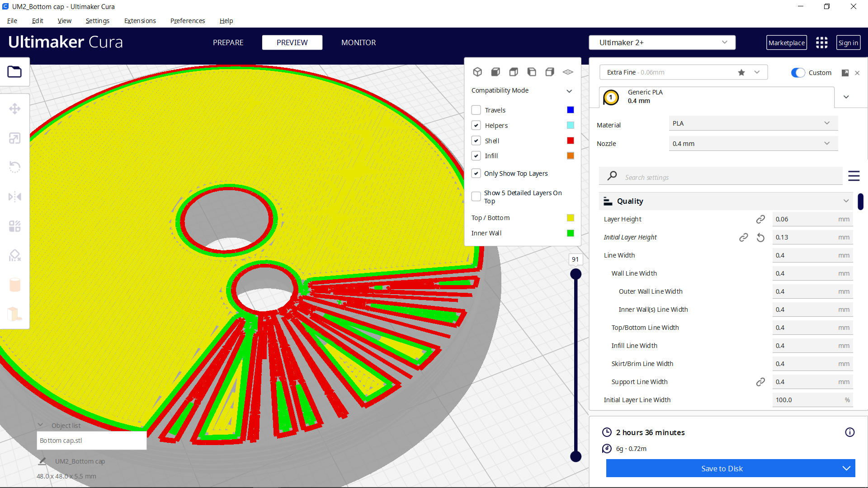The width and height of the screenshot is (868, 488).
Task: Collapse the Compatibility Mode dropdown
Action: tap(569, 91)
